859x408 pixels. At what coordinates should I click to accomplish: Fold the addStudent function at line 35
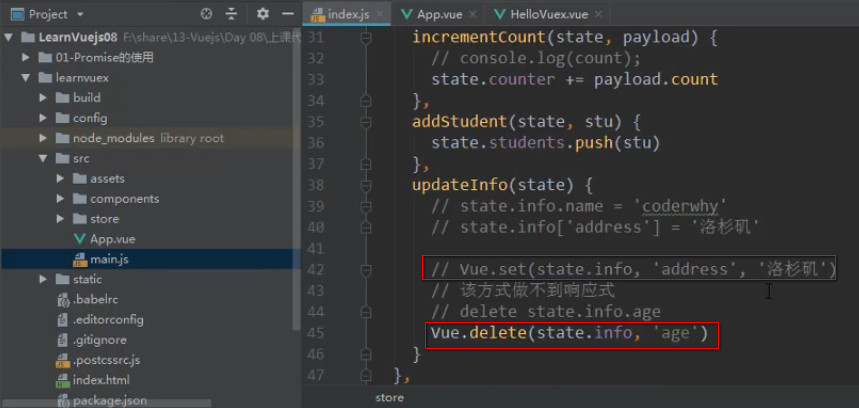pos(365,121)
